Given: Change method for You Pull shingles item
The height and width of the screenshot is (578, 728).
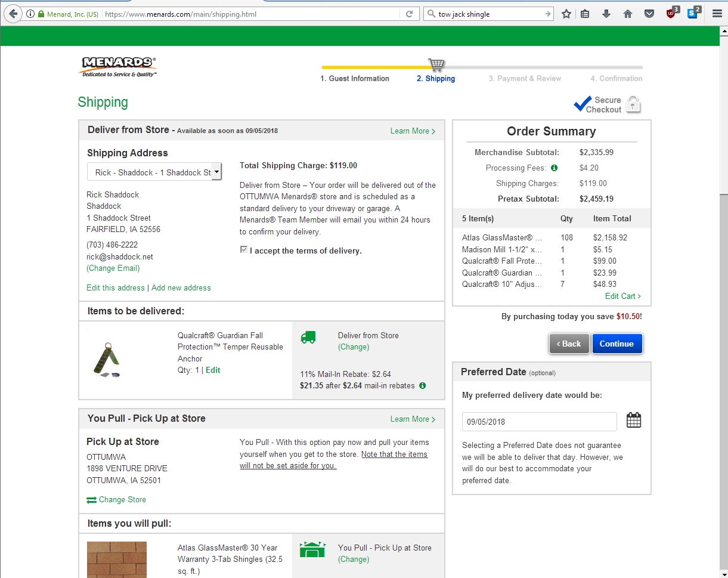Looking at the screenshot, I should [354, 559].
